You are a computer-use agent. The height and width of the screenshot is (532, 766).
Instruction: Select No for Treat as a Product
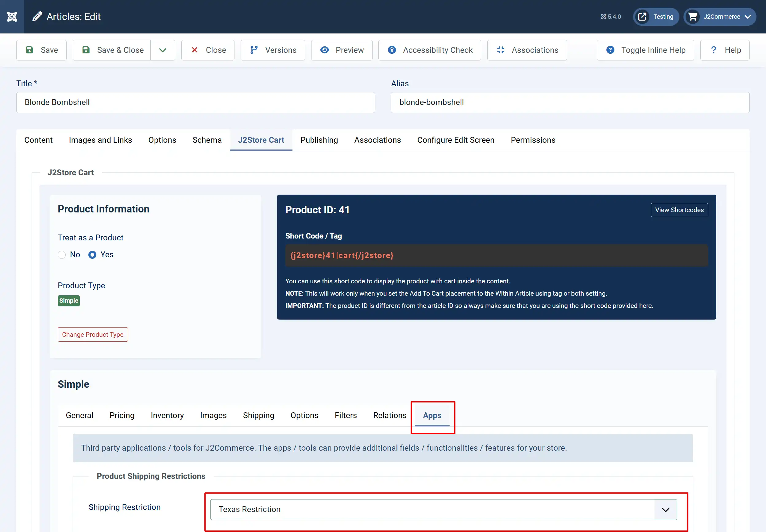tap(62, 255)
